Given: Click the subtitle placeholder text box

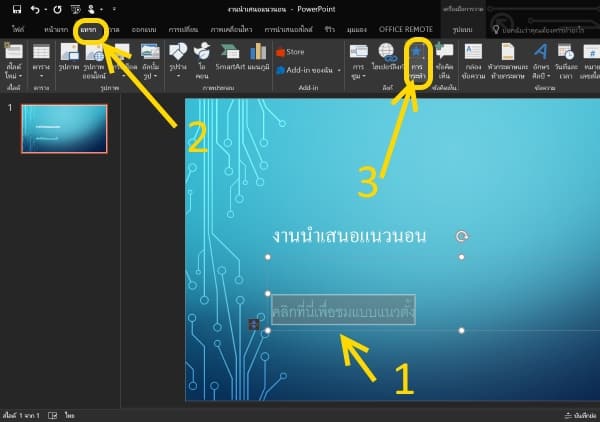Looking at the screenshot, I should coord(343,311).
